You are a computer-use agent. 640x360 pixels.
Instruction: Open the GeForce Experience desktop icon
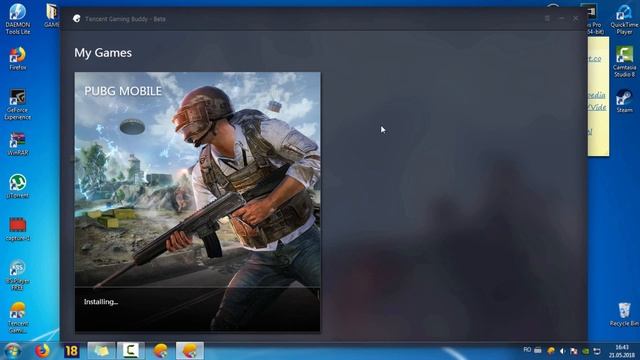[18, 105]
